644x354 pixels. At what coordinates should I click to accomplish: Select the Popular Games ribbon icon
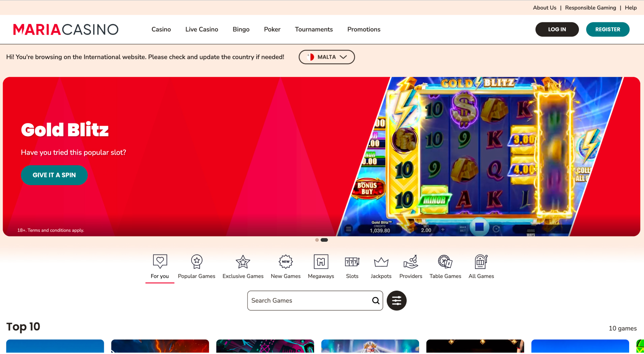(x=197, y=261)
